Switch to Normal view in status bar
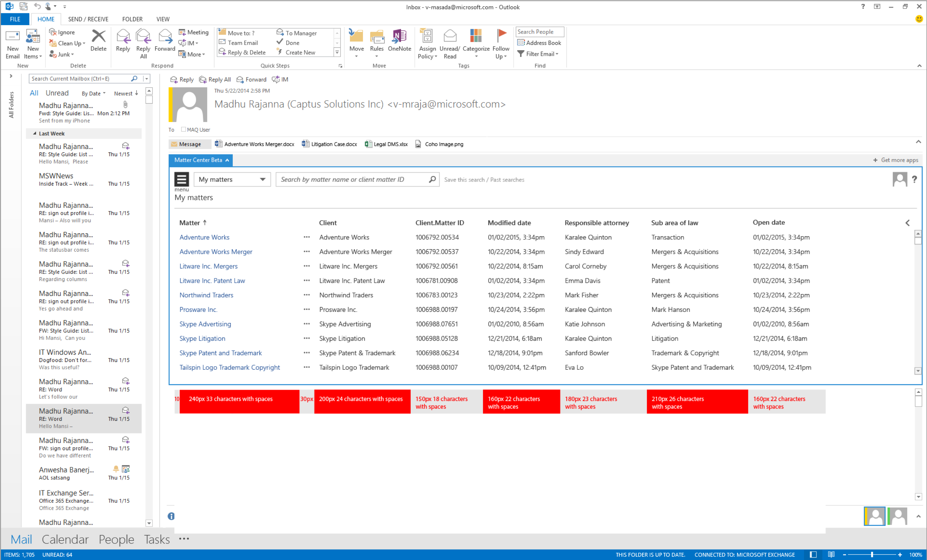Image resolution: width=927 pixels, height=560 pixels. click(x=813, y=554)
